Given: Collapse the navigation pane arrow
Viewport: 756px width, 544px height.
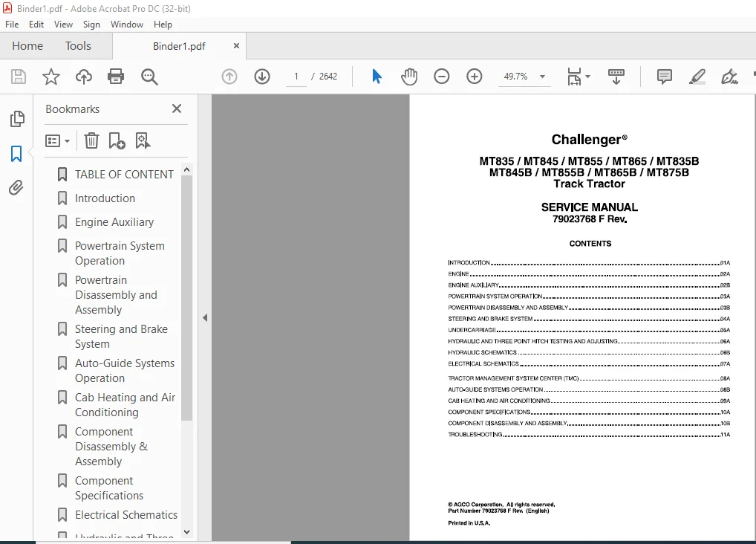Looking at the screenshot, I should (x=205, y=317).
